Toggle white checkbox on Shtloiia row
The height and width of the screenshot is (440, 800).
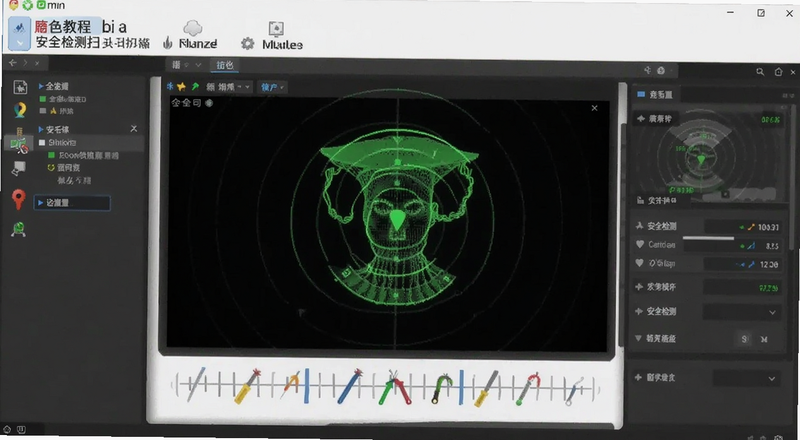click(42, 142)
